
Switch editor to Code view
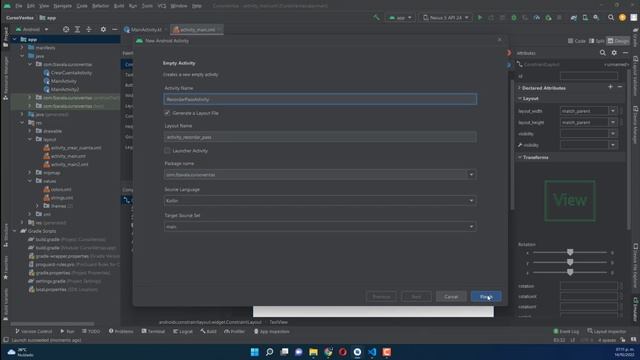pyautogui.click(x=577, y=41)
